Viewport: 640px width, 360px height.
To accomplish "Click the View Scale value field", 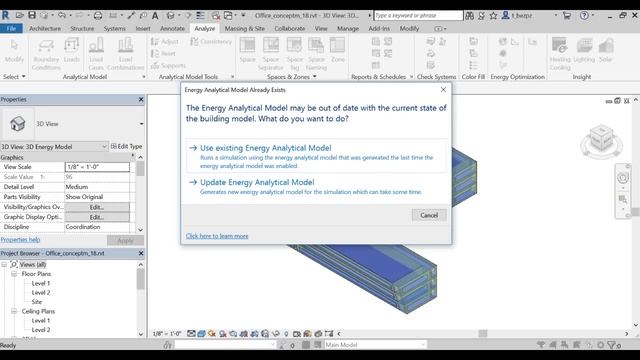I will (97, 167).
